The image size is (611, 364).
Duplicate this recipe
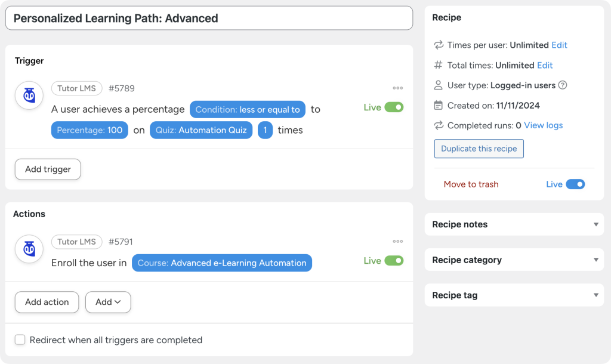click(x=479, y=149)
